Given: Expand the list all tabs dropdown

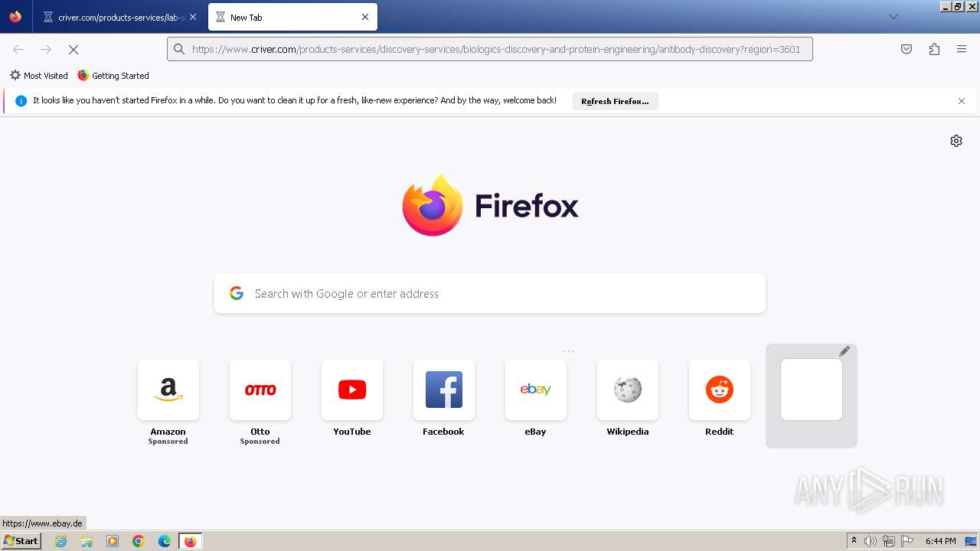Looking at the screenshot, I should (893, 17).
